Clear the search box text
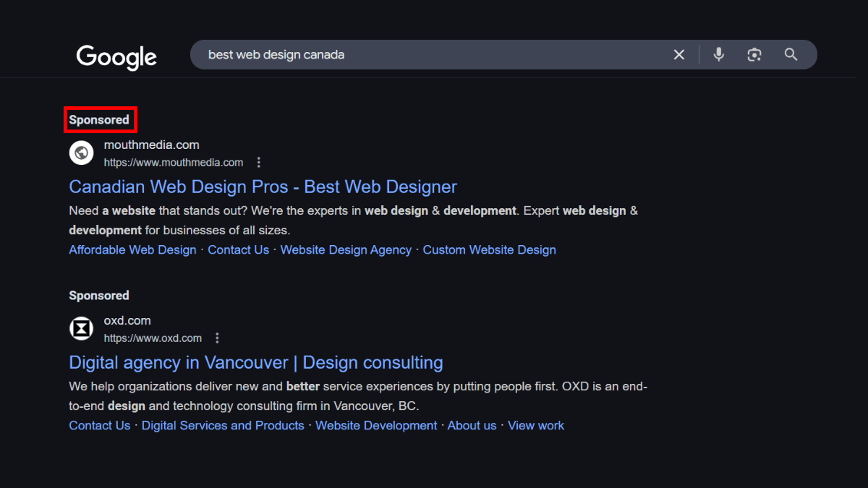Image resolution: width=868 pixels, height=488 pixels. (x=678, y=55)
